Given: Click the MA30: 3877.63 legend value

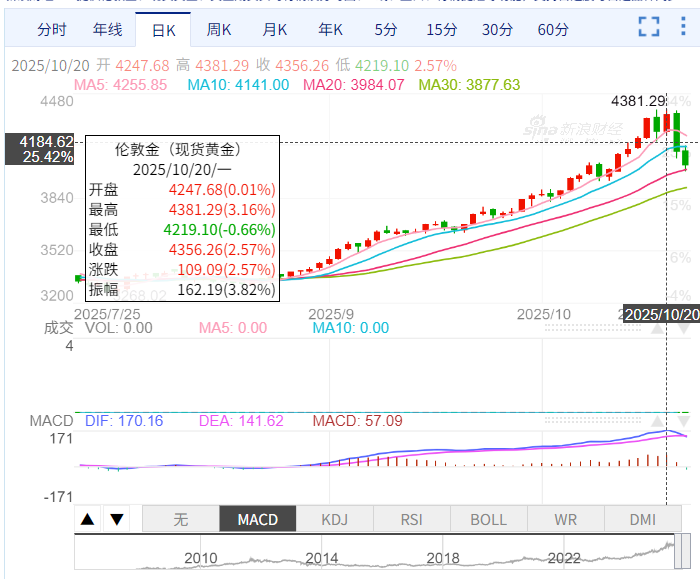Looking at the screenshot, I should [469, 84].
